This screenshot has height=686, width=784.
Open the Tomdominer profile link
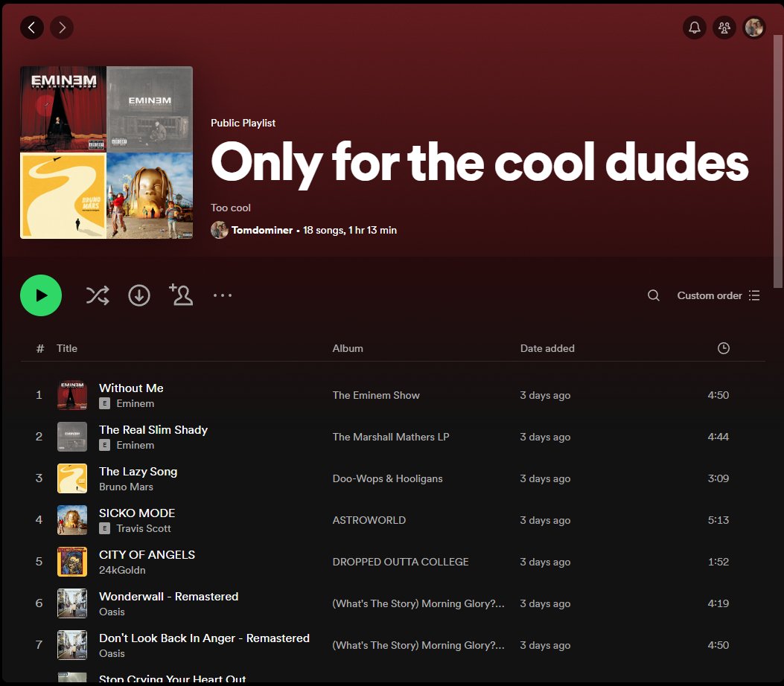(261, 231)
